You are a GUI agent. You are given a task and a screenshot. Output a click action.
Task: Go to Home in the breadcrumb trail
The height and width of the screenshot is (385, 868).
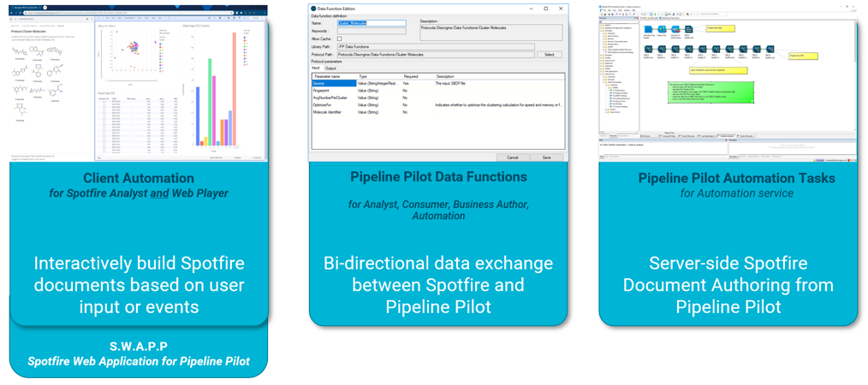click(15, 26)
